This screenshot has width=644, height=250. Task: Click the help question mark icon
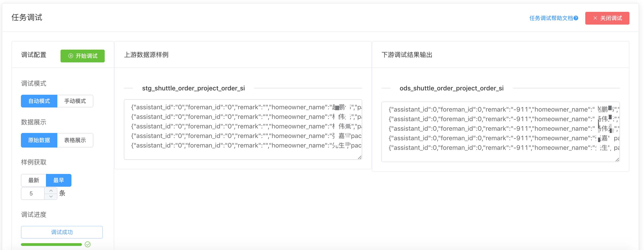pos(576,18)
